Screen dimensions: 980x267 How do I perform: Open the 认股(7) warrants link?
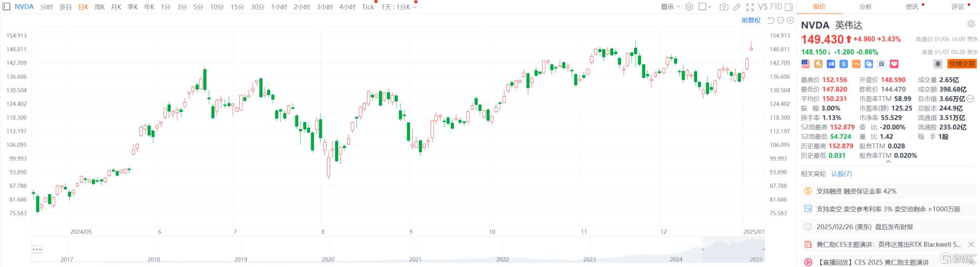pyautogui.click(x=841, y=173)
